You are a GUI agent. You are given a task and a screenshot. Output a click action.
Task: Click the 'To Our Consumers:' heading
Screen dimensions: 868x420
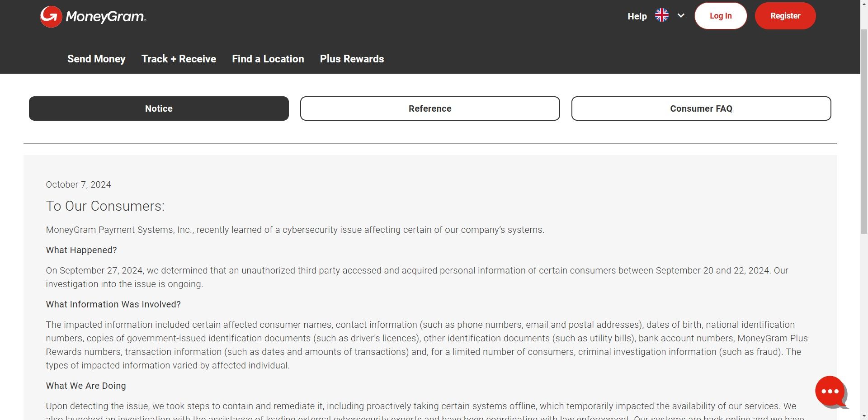[x=105, y=206]
